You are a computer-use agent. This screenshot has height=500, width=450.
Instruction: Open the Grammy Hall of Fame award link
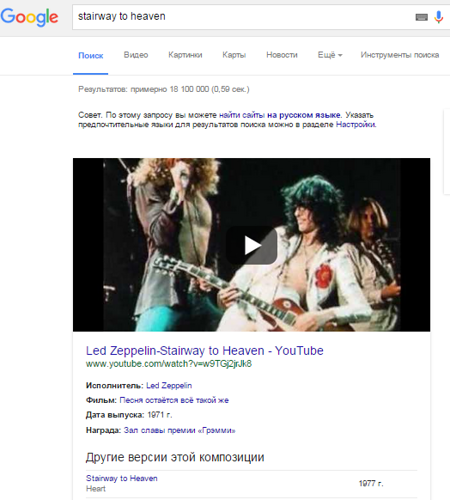(180, 430)
